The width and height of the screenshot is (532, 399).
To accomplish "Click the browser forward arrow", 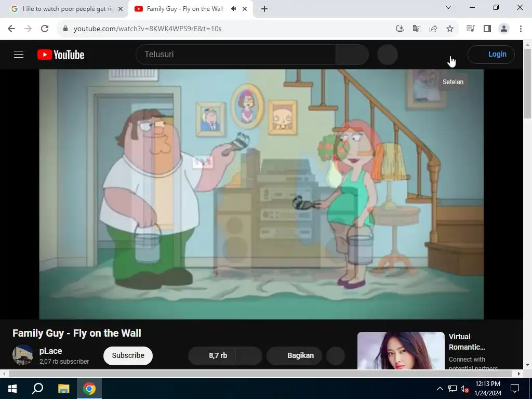I will click(28, 29).
